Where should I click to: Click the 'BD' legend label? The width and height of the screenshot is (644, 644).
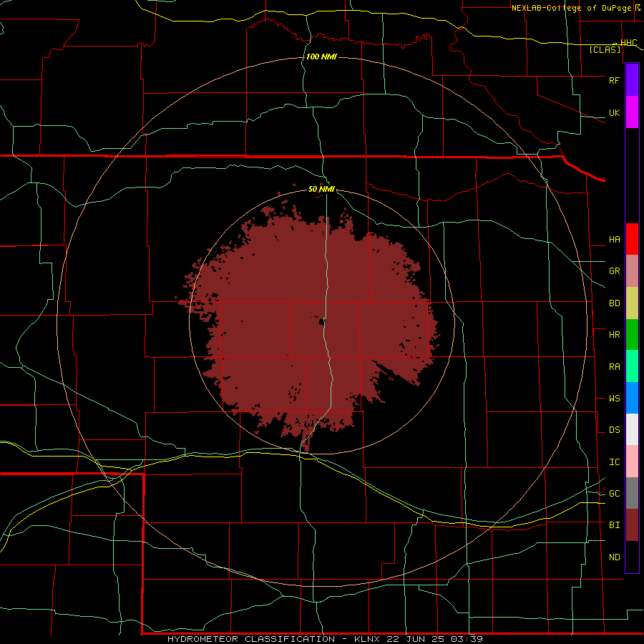(x=614, y=303)
